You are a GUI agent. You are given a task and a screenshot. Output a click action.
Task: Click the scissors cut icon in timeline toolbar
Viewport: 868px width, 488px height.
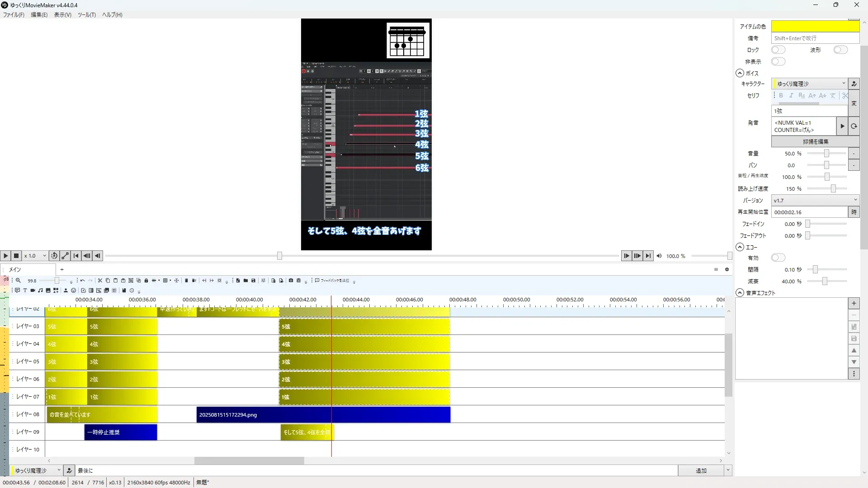[100, 281]
